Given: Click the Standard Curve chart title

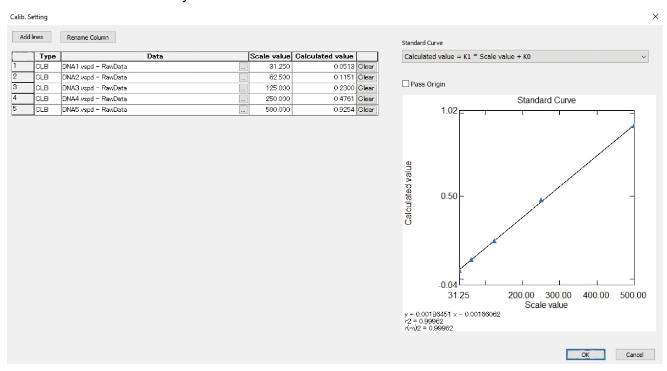Looking at the screenshot, I should click(546, 100).
